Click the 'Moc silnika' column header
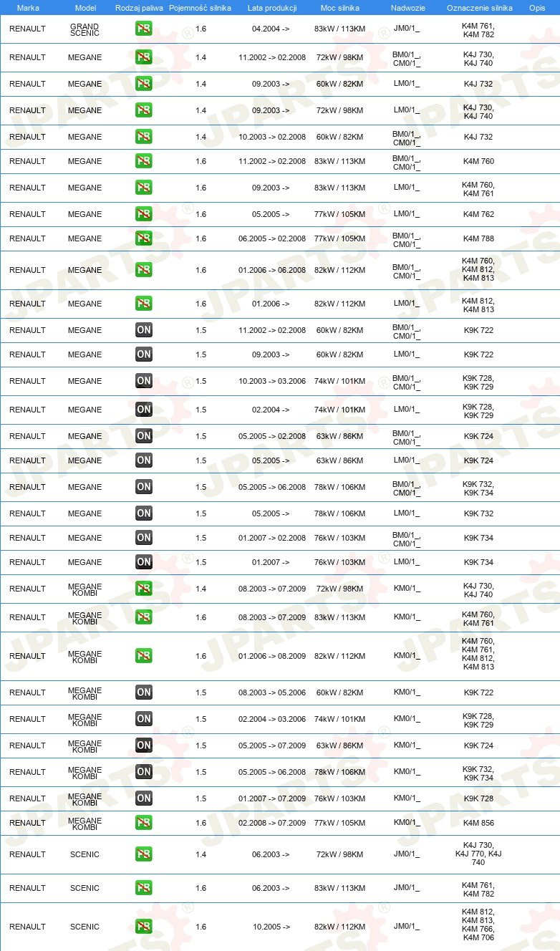 340,8
